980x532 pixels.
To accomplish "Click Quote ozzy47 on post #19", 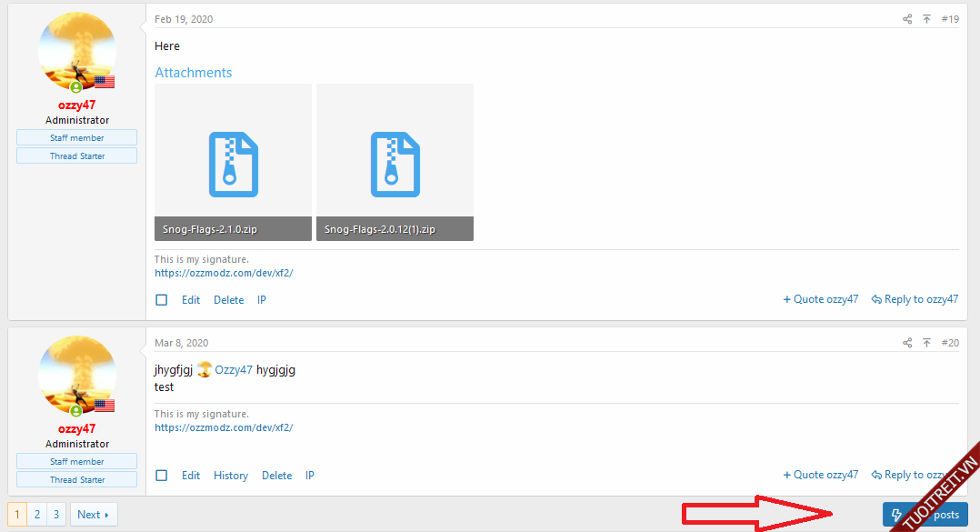I will (x=821, y=299).
